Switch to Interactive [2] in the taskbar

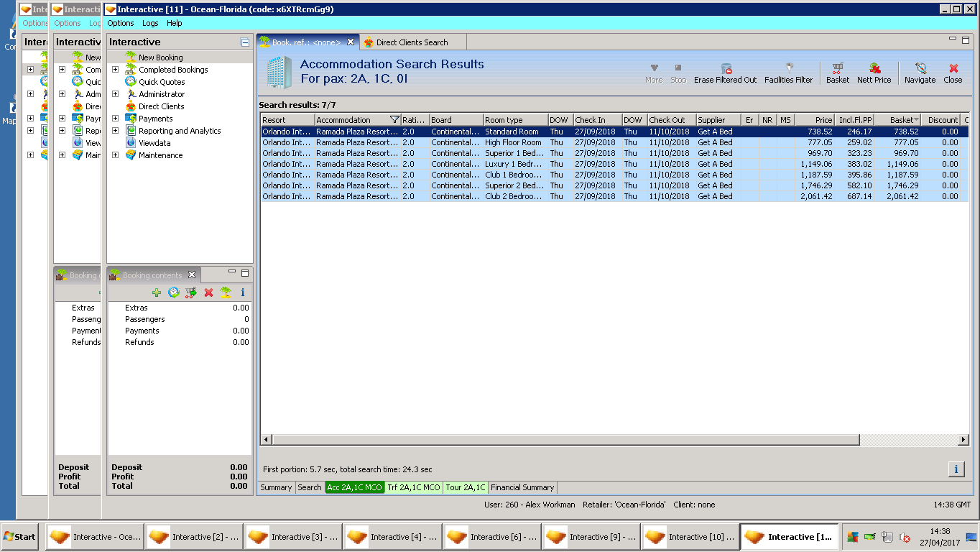194,537
